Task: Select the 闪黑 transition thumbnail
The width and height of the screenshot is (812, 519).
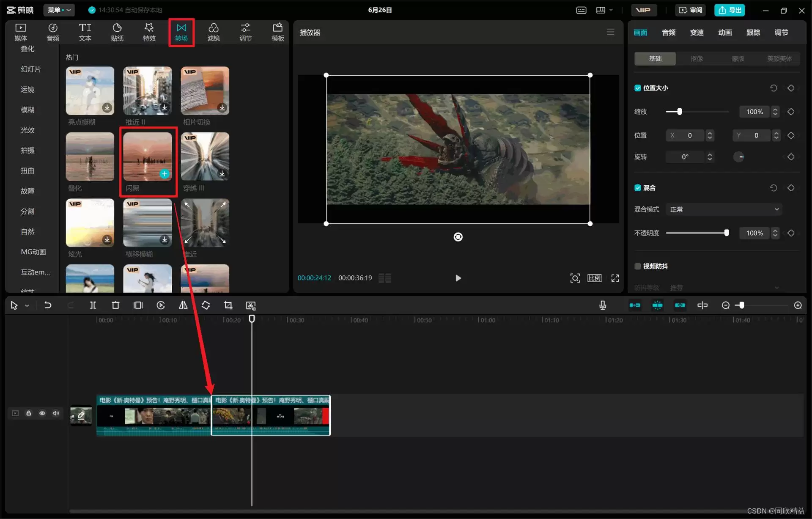Action: pos(148,157)
